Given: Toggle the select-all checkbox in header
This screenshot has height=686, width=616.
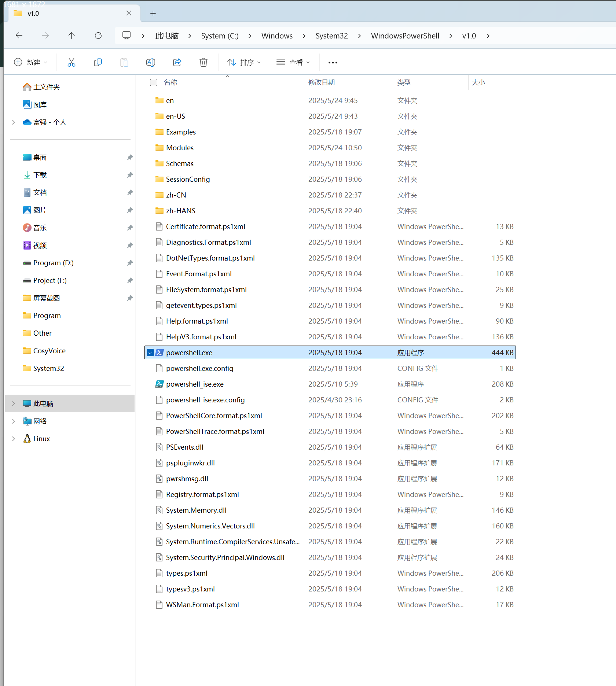Looking at the screenshot, I should (154, 82).
